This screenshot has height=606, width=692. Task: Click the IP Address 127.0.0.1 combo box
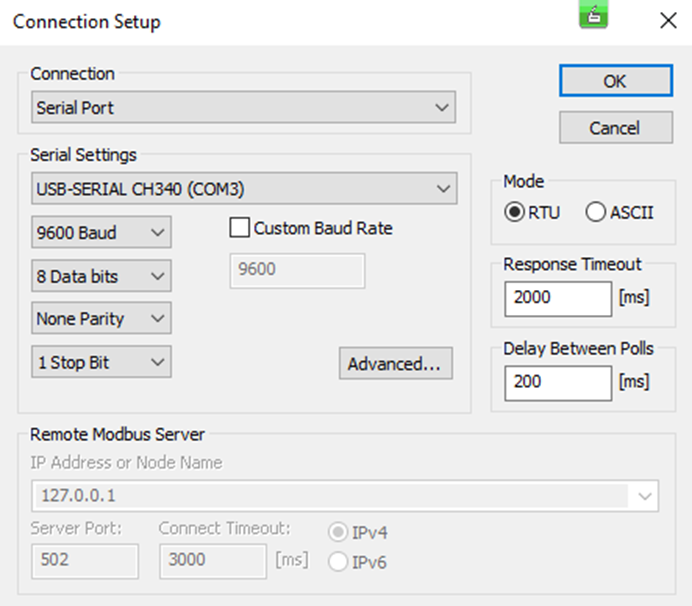(x=345, y=495)
